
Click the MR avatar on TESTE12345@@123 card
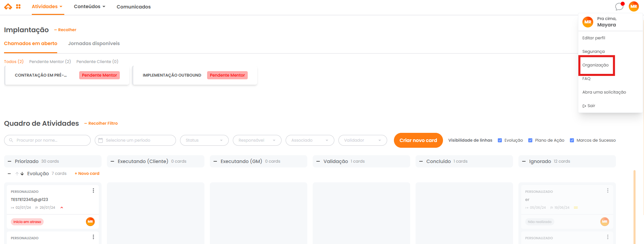pos(90,222)
